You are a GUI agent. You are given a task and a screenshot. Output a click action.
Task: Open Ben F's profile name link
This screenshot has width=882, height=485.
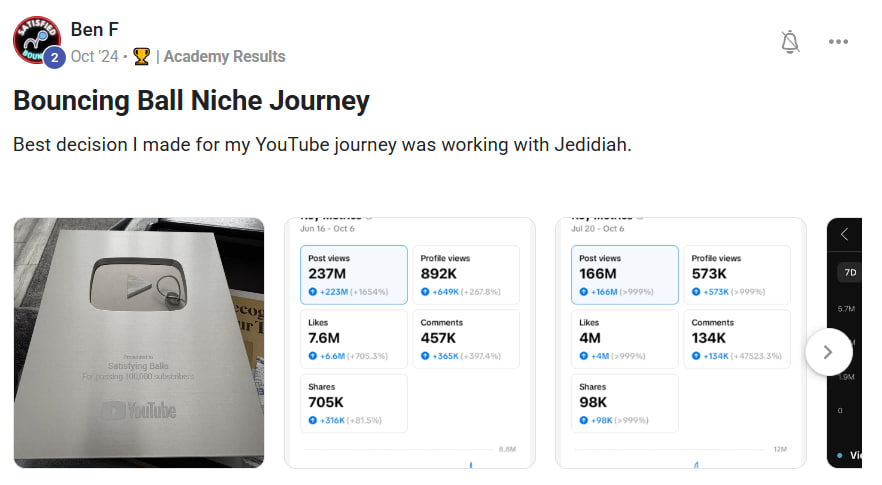click(x=94, y=30)
